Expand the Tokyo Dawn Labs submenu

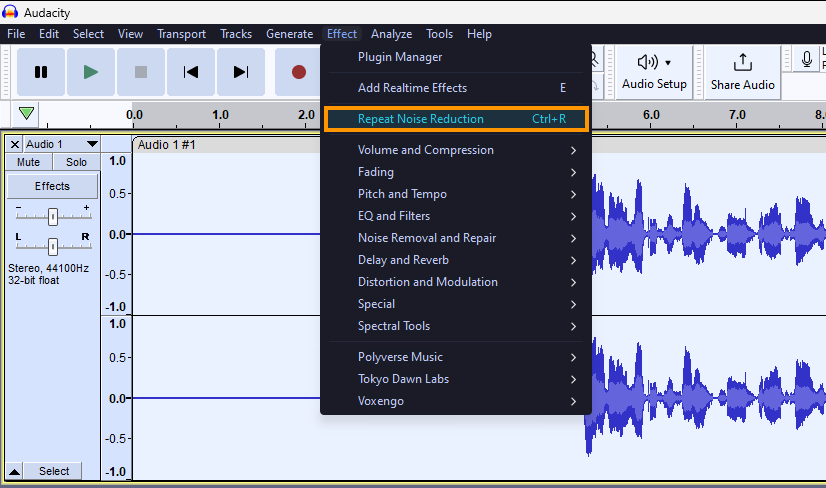[x=456, y=379]
